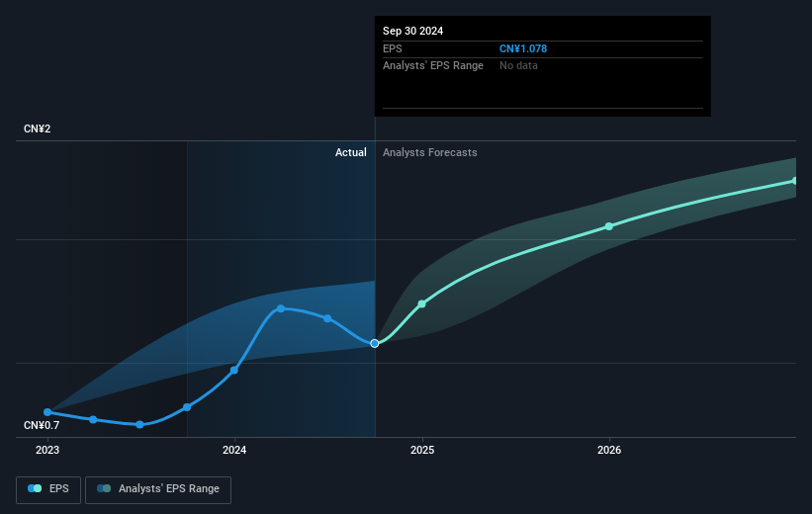Click the EPS data point at 2023 start
The image size is (812, 514).
(x=47, y=412)
